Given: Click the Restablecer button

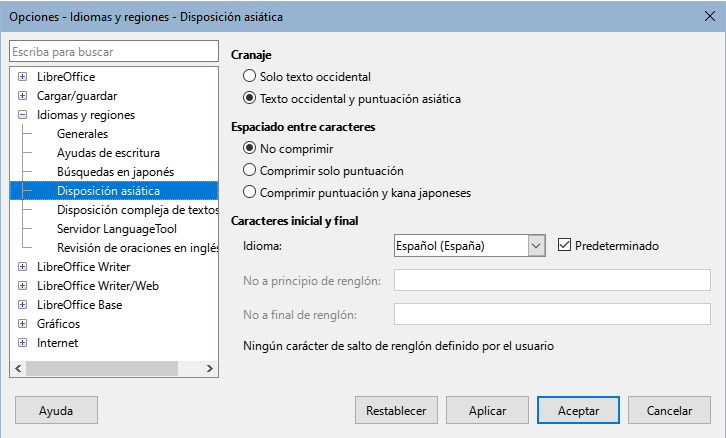Looking at the screenshot, I should click(x=396, y=410).
